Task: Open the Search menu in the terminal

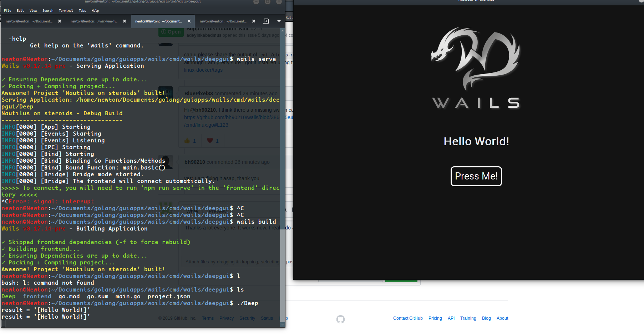Action: [48, 10]
